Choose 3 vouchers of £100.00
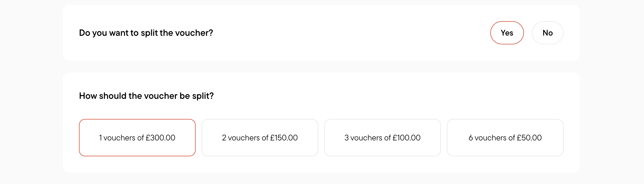The image size is (644, 184). (383, 138)
